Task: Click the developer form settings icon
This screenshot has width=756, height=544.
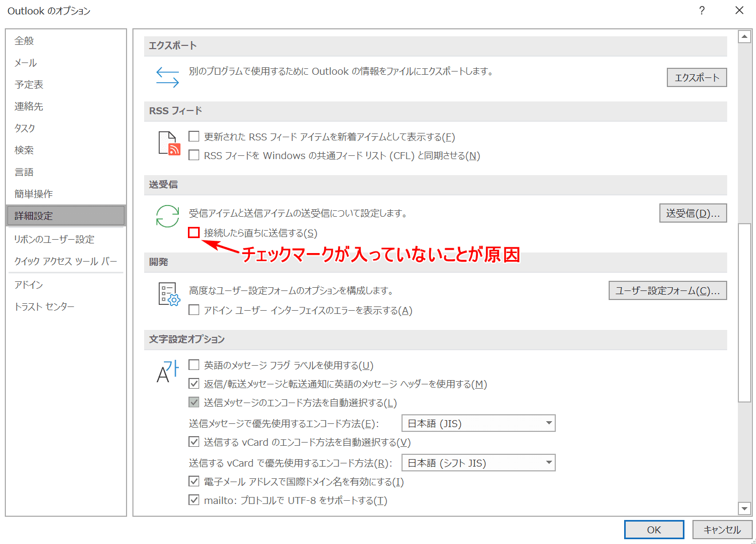Action: point(169,294)
